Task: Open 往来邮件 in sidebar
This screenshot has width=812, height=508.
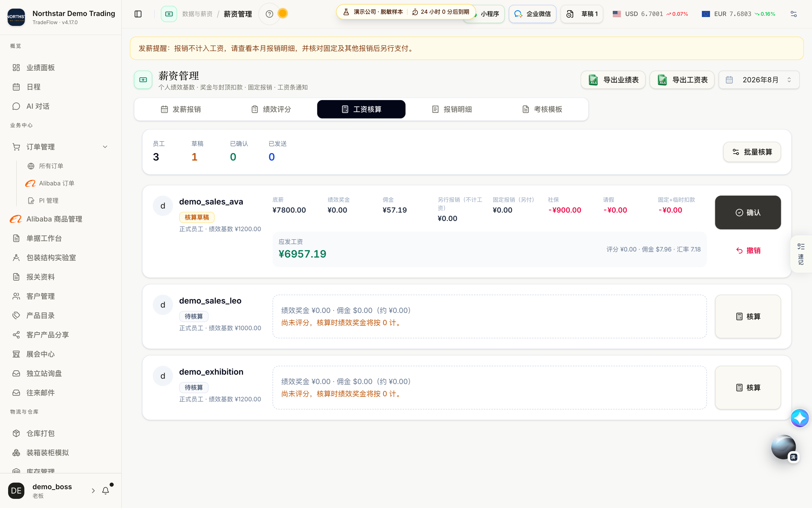Action: [x=61, y=393]
